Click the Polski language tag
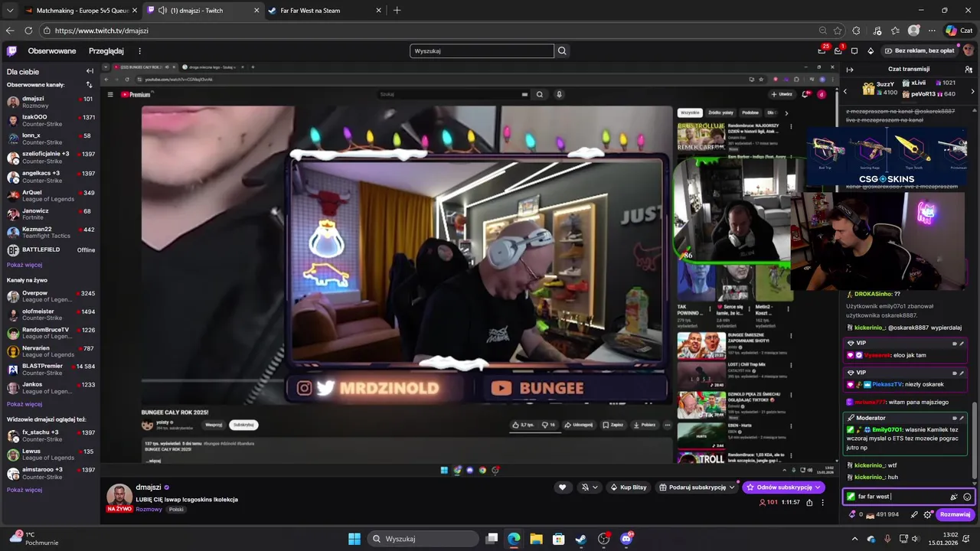The height and width of the screenshot is (551, 980). tap(176, 510)
